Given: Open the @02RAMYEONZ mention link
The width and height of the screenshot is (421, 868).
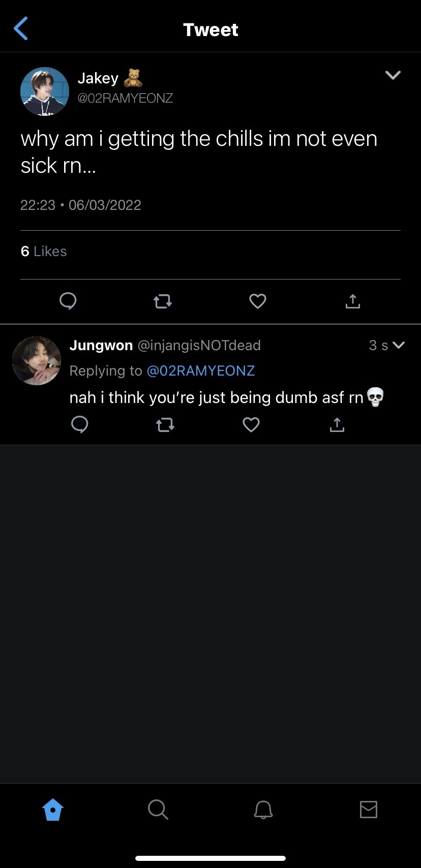Looking at the screenshot, I should [x=201, y=370].
